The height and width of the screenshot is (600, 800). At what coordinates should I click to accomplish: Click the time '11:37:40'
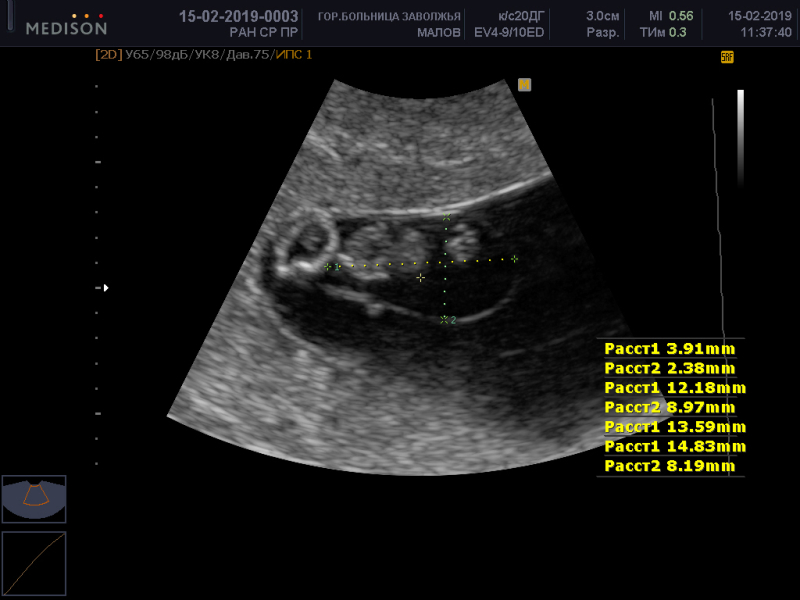tap(766, 33)
